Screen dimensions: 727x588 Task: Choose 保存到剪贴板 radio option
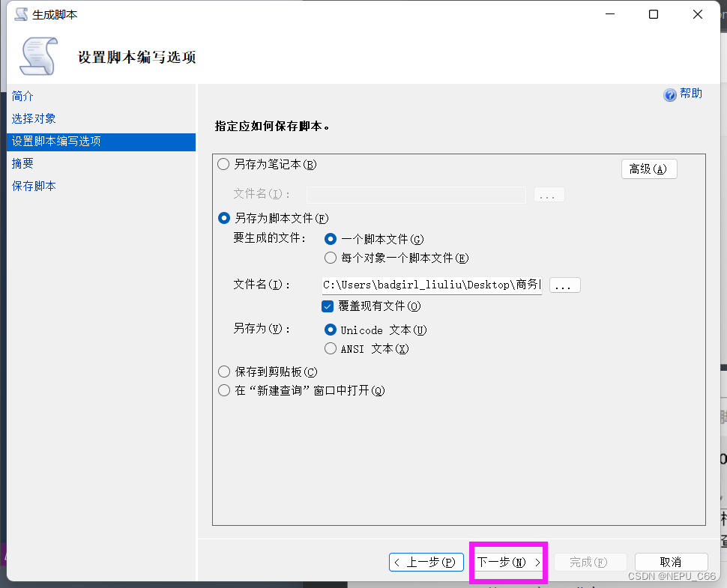(x=223, y=372)
